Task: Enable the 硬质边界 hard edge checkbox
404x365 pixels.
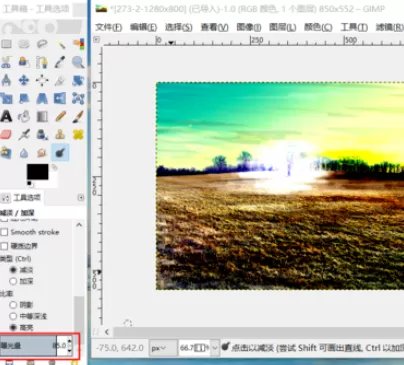Action: [4, 246]
